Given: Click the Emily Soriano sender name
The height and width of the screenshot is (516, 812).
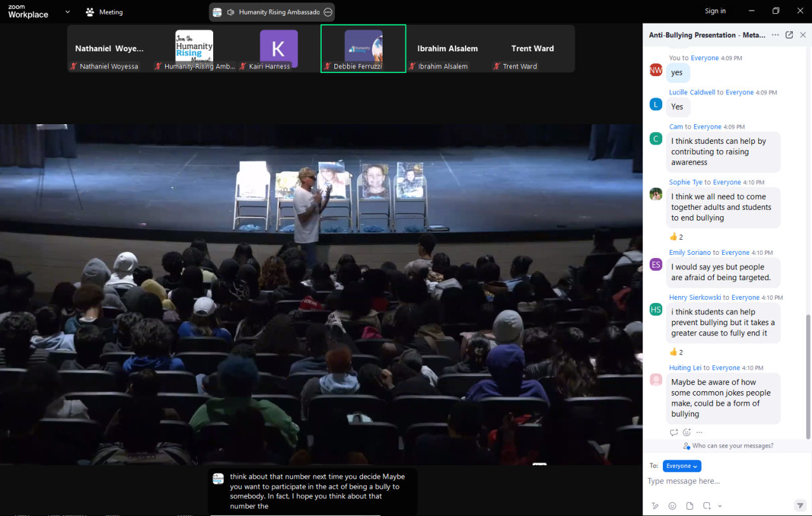Looking at the screenshot, I should point(690,253).
